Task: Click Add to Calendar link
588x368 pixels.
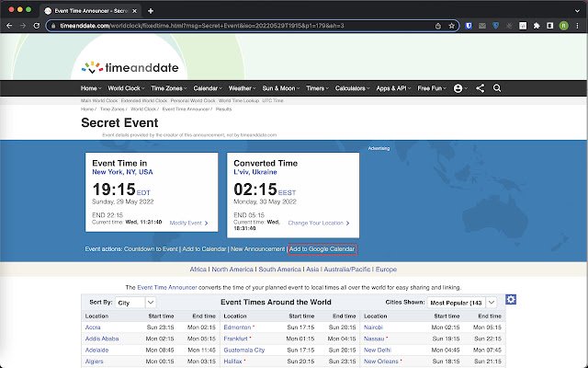Action: [204, 249]
